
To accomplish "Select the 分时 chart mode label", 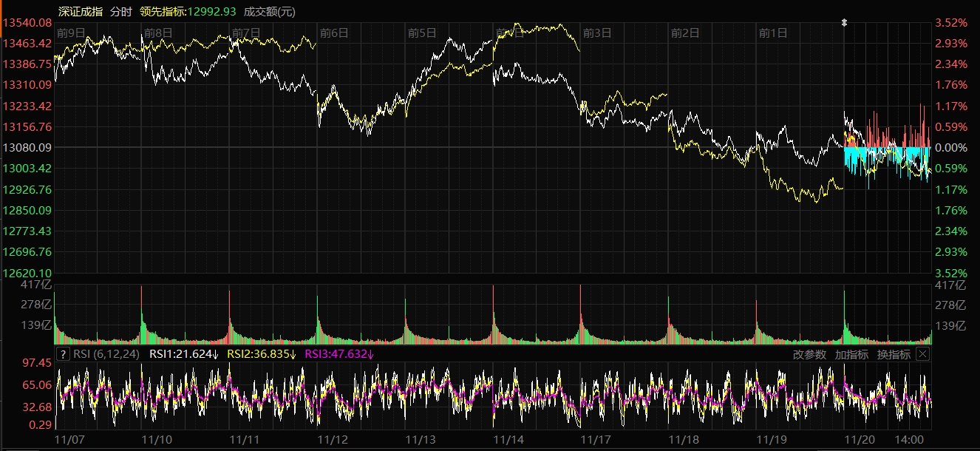I will [x=120, y=11].
